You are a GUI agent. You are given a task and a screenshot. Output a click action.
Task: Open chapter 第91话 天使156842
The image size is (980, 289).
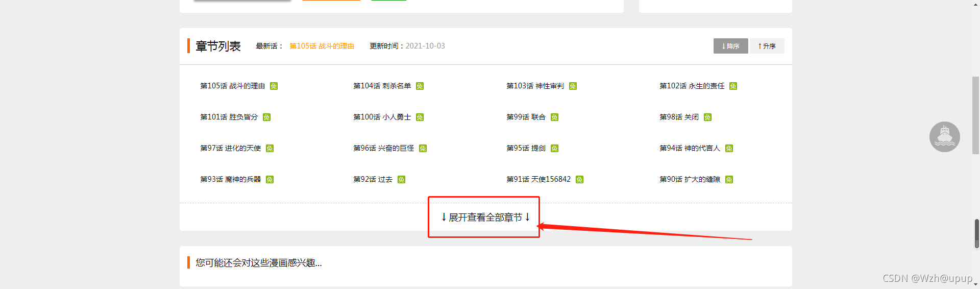[x=538, y=179]
